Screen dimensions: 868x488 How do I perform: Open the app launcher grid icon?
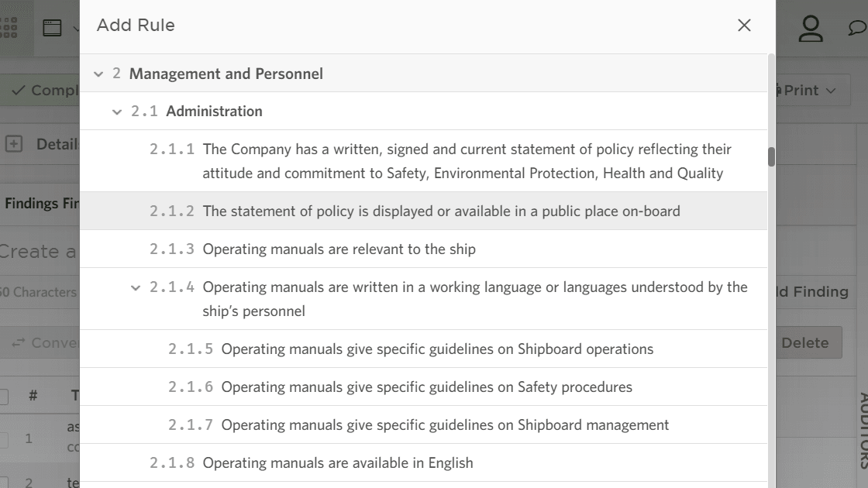[x=7, y=27]
